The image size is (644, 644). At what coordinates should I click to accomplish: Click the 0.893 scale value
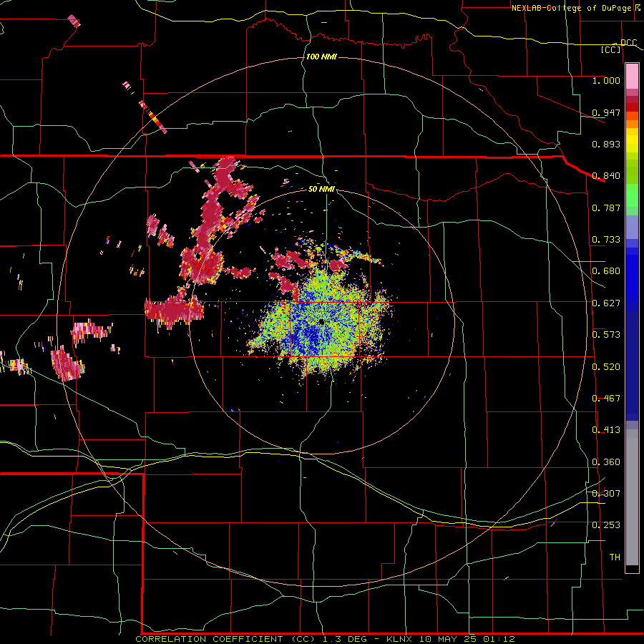point(606,144)
